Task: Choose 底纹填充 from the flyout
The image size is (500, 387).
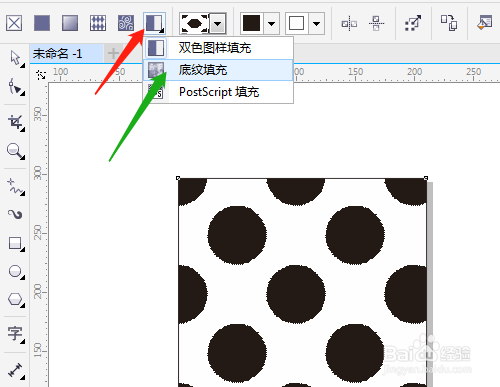Action: (218, 70)
